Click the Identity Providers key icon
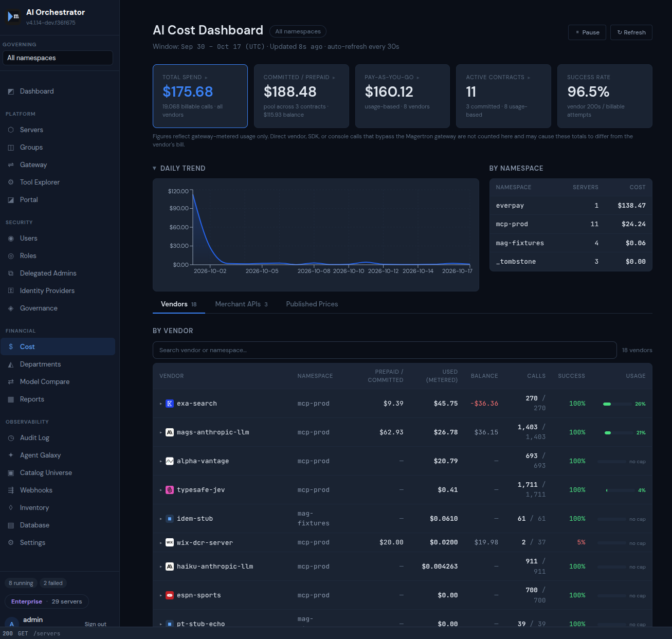672x639 pixels. coord(11,291)
